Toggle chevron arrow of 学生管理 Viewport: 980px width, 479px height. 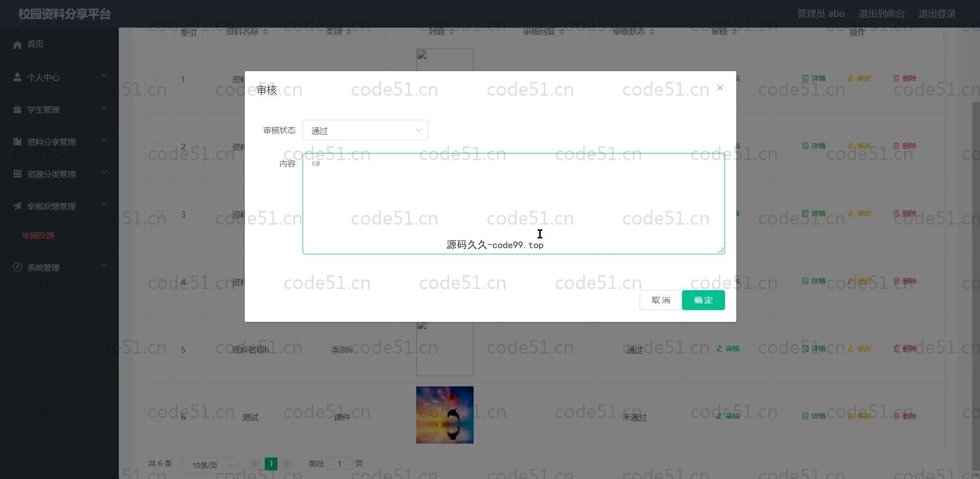pos(104,108)
